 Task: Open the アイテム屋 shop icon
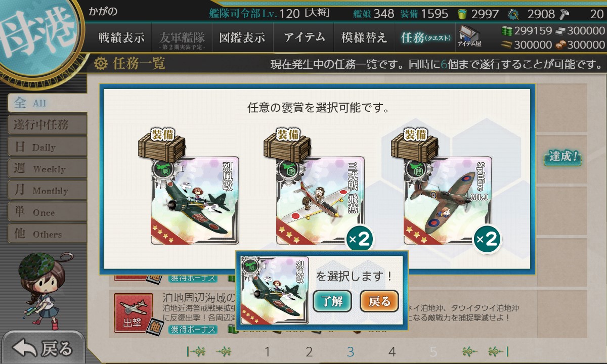pyautogui.click(x=469, y=35)
